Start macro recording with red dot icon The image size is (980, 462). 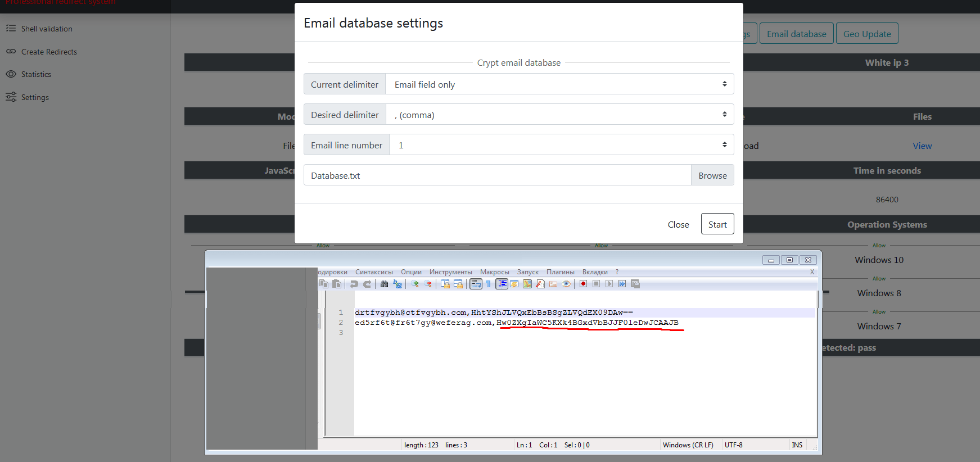(583, 284)
